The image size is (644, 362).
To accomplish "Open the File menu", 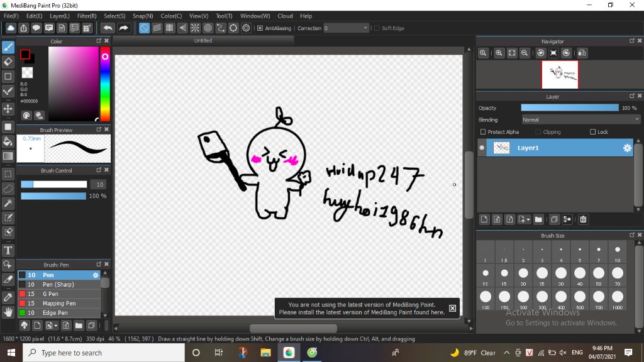I will click(x=11, y=16).
